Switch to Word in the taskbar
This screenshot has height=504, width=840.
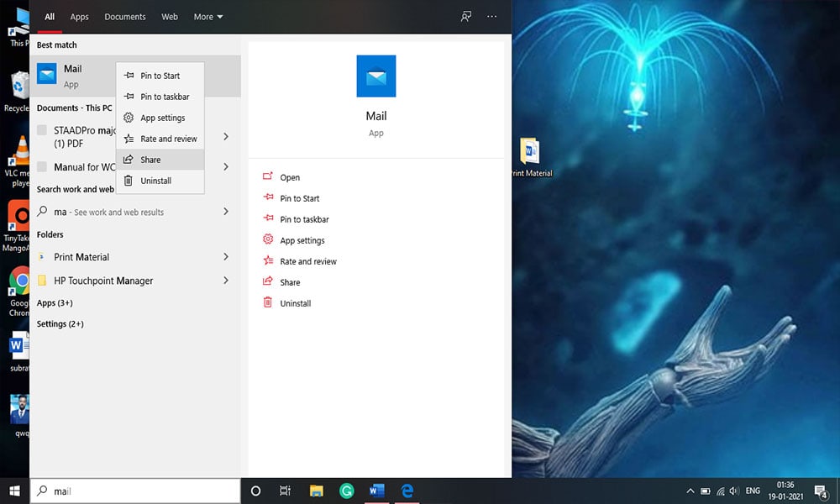376,491
